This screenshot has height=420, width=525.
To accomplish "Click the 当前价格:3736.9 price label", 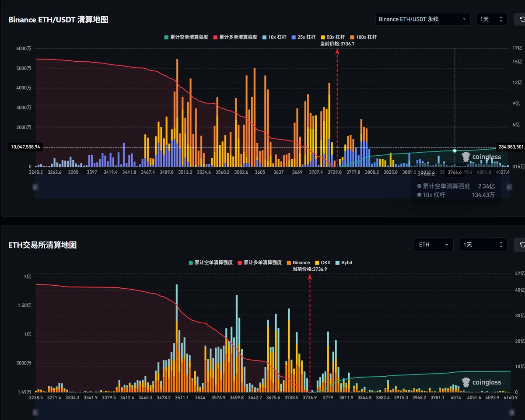I will coord(310,269).
